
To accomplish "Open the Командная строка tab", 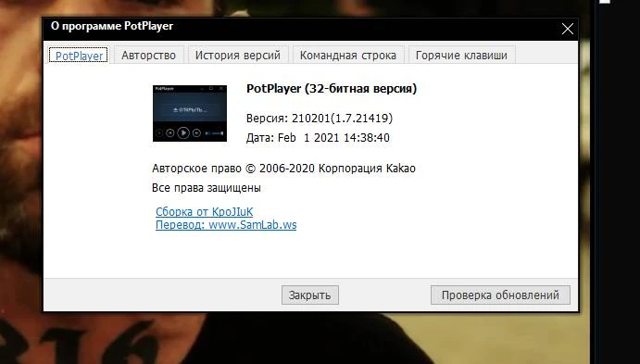I will [347, 55].
